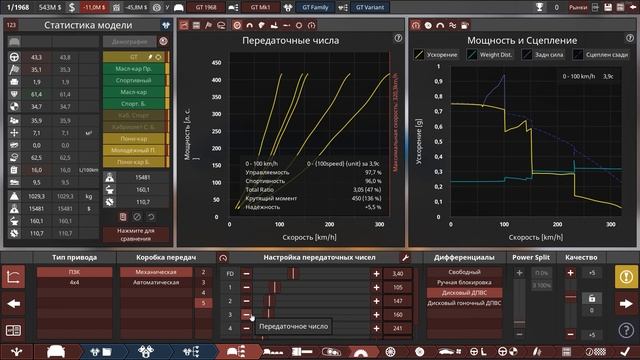
Task: Open the yellow warning exclamation icon
Action: (626, 276)
